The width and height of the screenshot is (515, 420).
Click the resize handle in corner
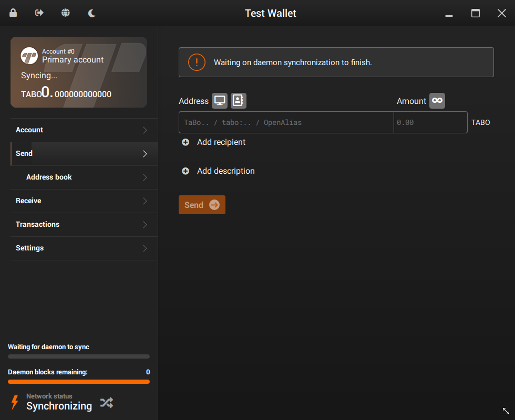pos(506,411)
